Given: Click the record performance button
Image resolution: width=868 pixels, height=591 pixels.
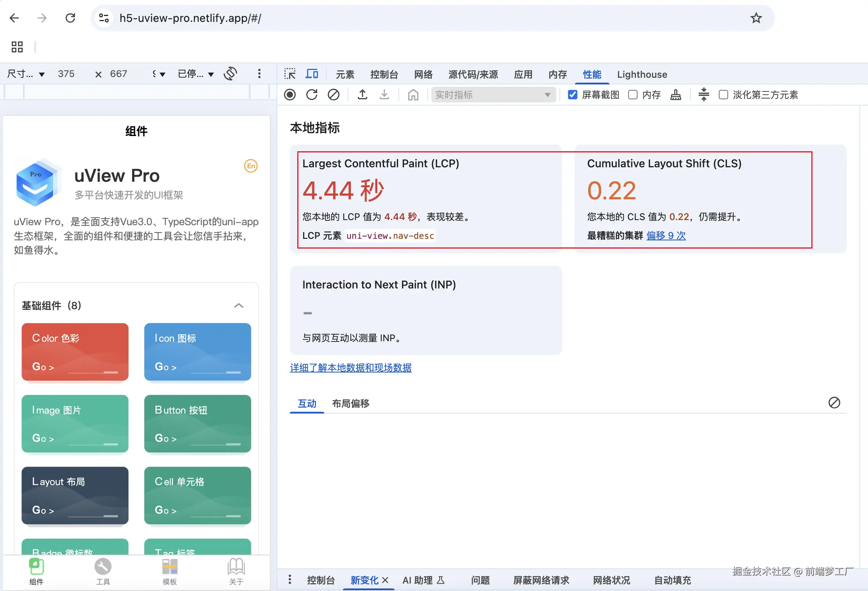Looking at the screenshot, I should coord(290,95).
